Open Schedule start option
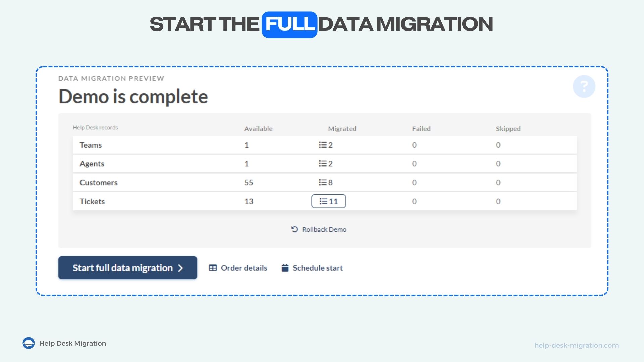This screenshot has height=362, width=644. tap(312, 268)
